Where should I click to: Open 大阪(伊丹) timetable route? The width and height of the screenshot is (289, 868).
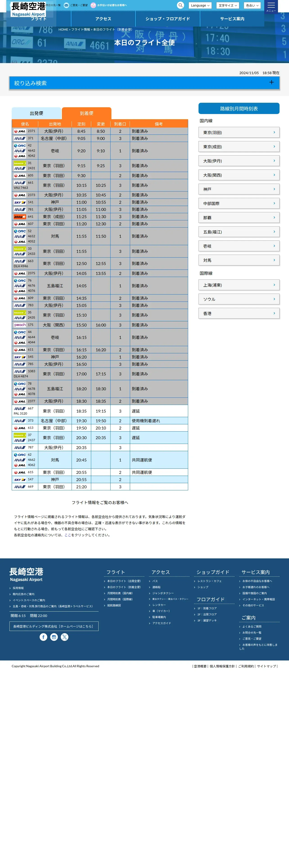239,161
